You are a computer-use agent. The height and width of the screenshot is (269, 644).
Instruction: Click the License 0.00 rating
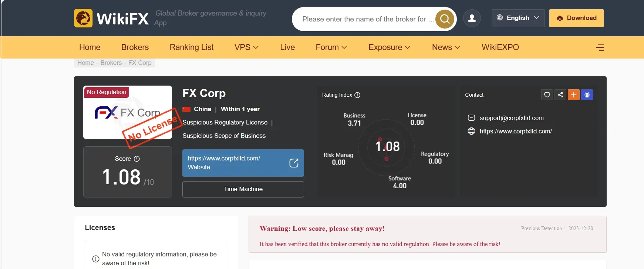point(417,119)
